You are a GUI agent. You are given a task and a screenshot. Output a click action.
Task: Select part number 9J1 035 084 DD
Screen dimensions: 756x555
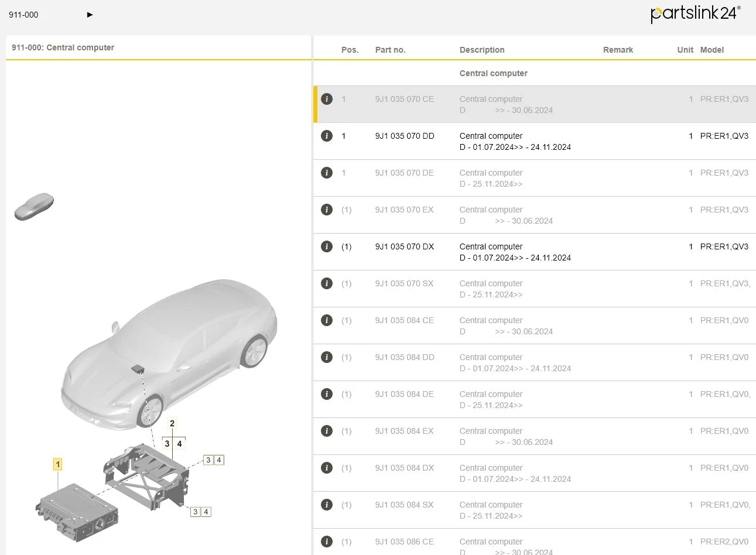click(405, 357)
